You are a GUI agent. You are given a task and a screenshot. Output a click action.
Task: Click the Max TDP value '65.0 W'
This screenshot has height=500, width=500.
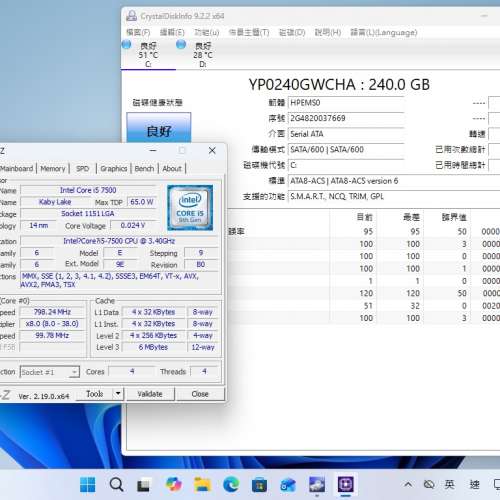tap(142, 202)
